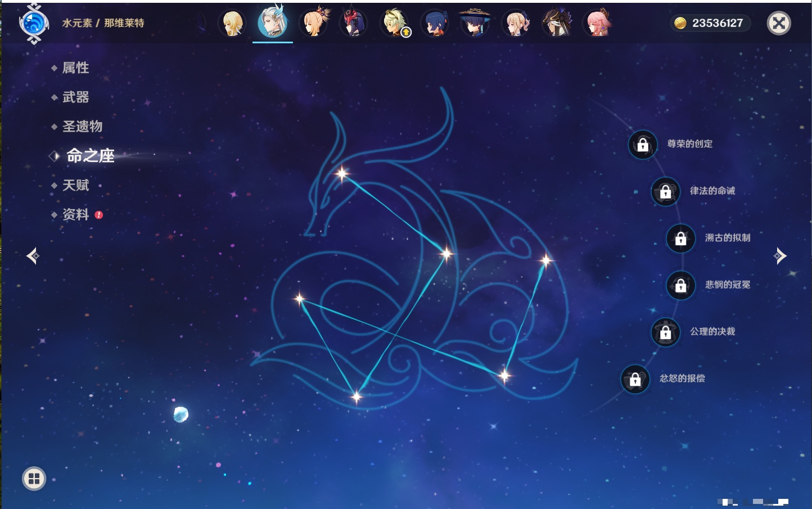Click the Hydro element emblem at top left

tap(34, 24)
